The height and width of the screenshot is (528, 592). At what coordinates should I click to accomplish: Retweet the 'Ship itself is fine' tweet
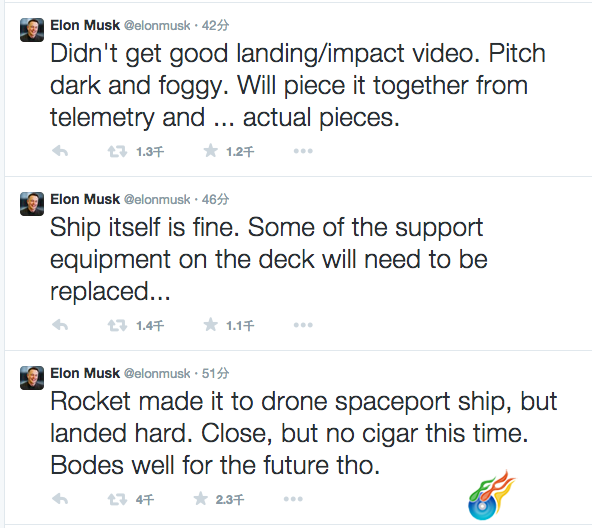(117, 326)
